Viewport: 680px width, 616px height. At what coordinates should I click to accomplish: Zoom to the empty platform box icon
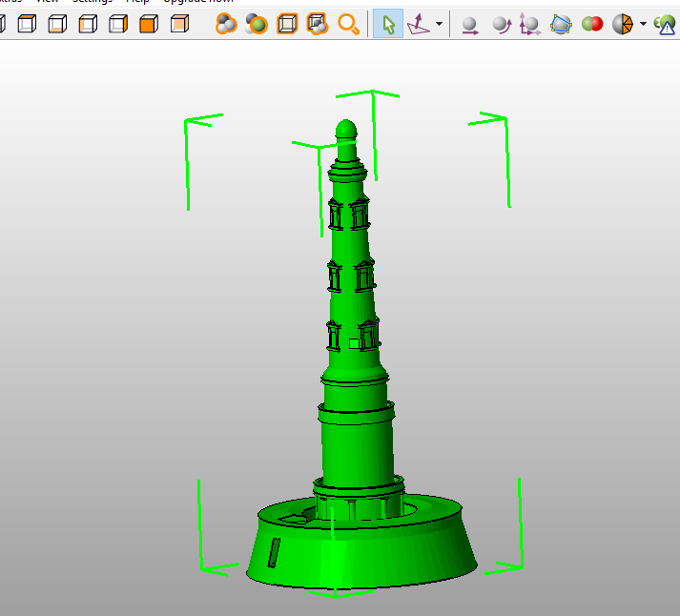[287, 24]
